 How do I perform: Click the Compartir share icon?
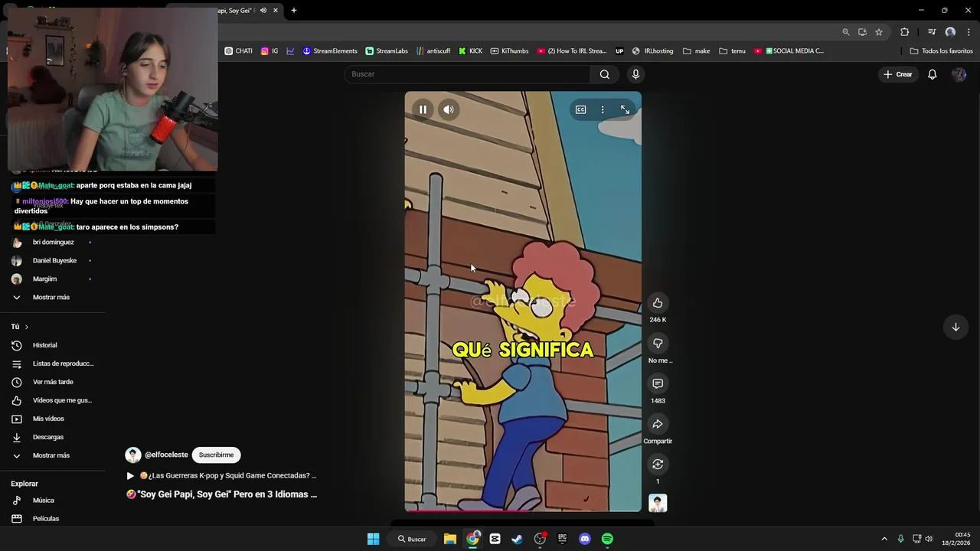(658, 424)
